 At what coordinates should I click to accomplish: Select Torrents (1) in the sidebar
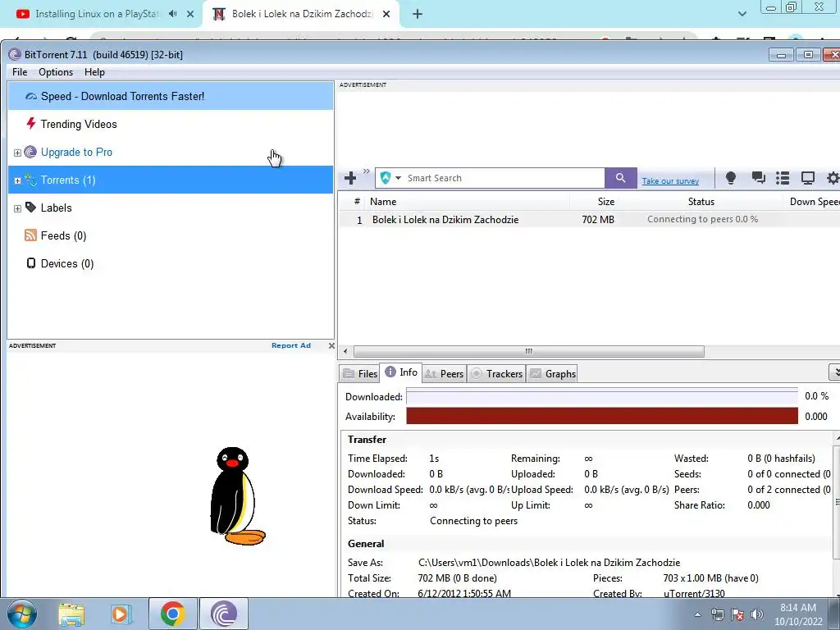(171, 180)
